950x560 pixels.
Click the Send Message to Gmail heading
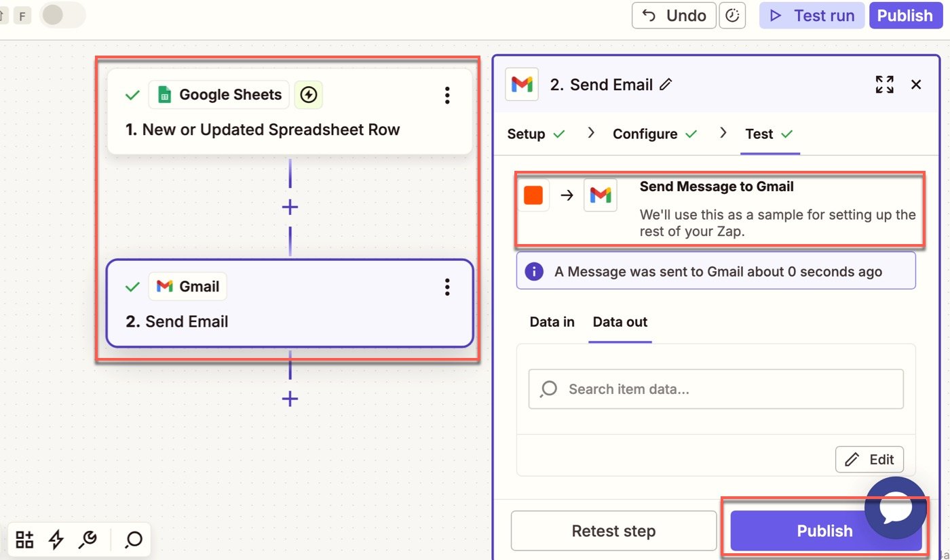click(717, 186)
